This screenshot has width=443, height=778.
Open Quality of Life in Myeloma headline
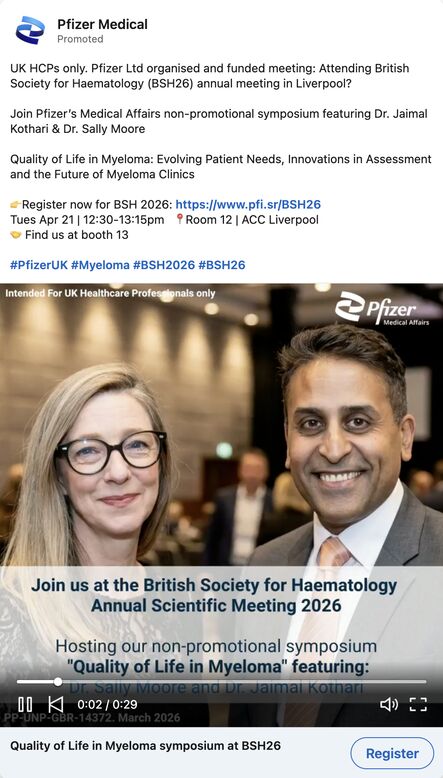(x=145, y=745)
